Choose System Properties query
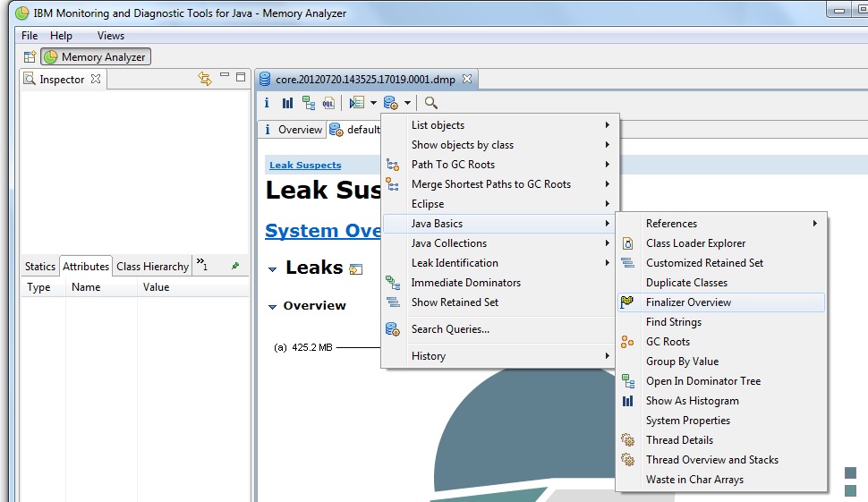 click(721, 420)
